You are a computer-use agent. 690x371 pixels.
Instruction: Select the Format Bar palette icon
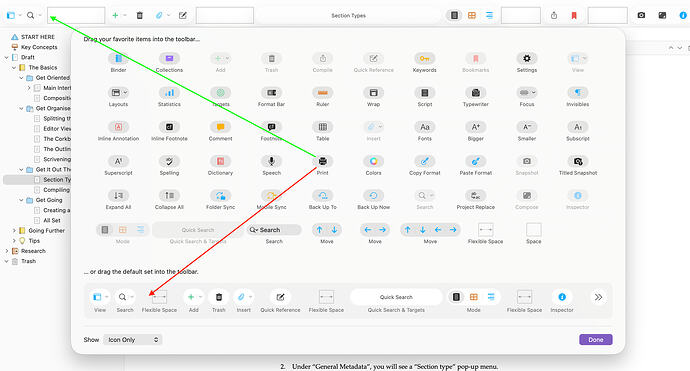coord(271,93)
